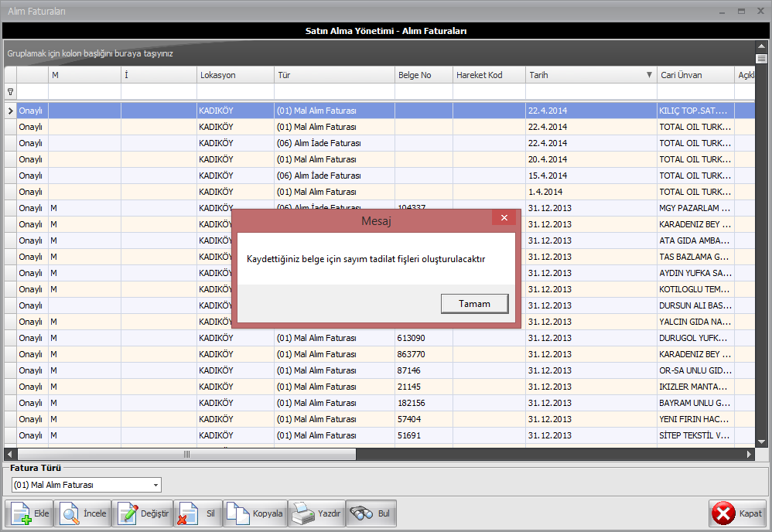
Task: Click the Hareket Kod column header
Action: tap(489, 75)
